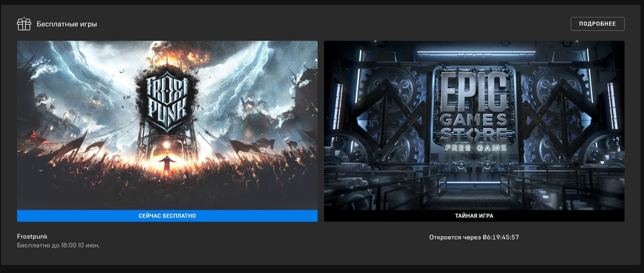Click the blue СЕЙЧАС БЕСПЛАТНО banner
This screenshot has width=644, height=273.
(x=167, y=216)
